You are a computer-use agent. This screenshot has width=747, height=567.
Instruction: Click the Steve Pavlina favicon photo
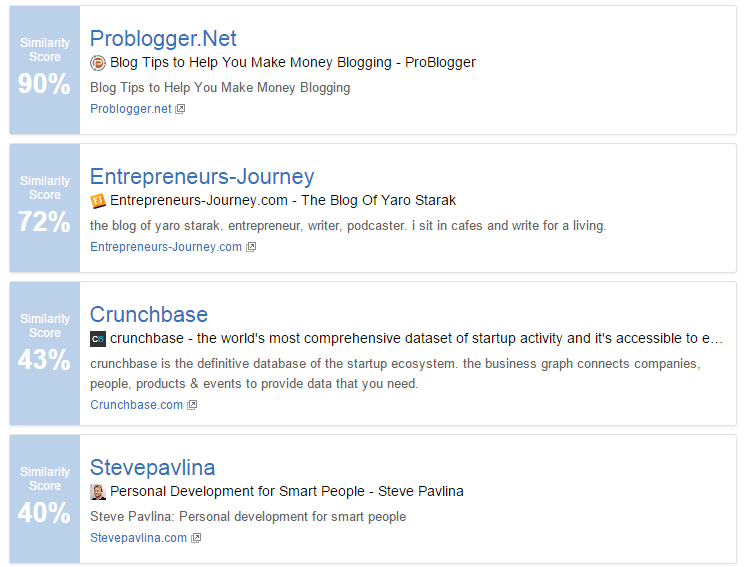click(x=98, y=492)
